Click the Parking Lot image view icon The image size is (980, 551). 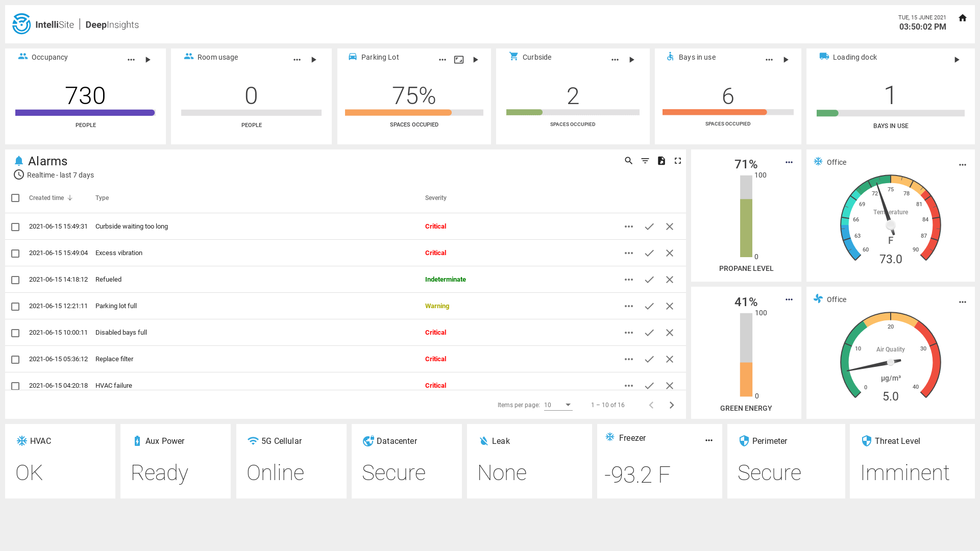(459, 60)
